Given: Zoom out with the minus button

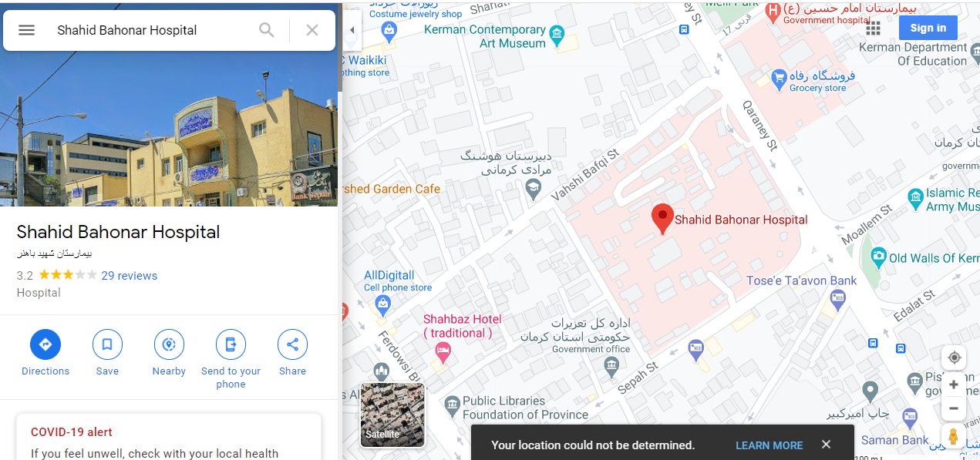Looking at the screenshot, I should click(x=954, y=408).
